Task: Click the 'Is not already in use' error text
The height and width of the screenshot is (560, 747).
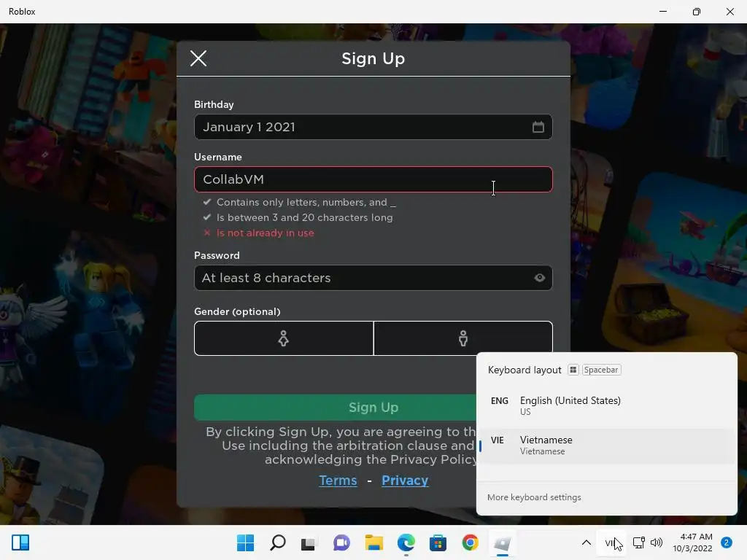Action: tap(266, 233)
